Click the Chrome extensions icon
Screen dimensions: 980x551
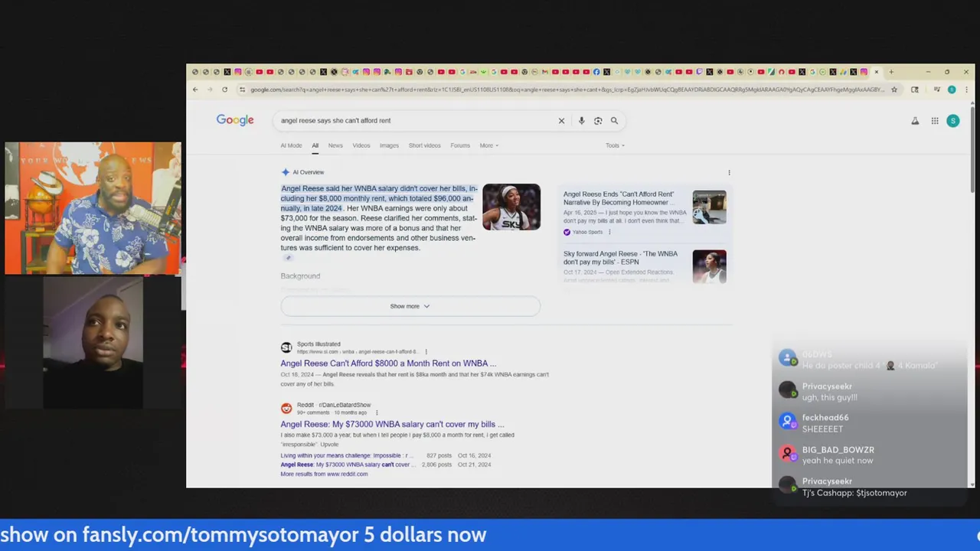[914, 90]
